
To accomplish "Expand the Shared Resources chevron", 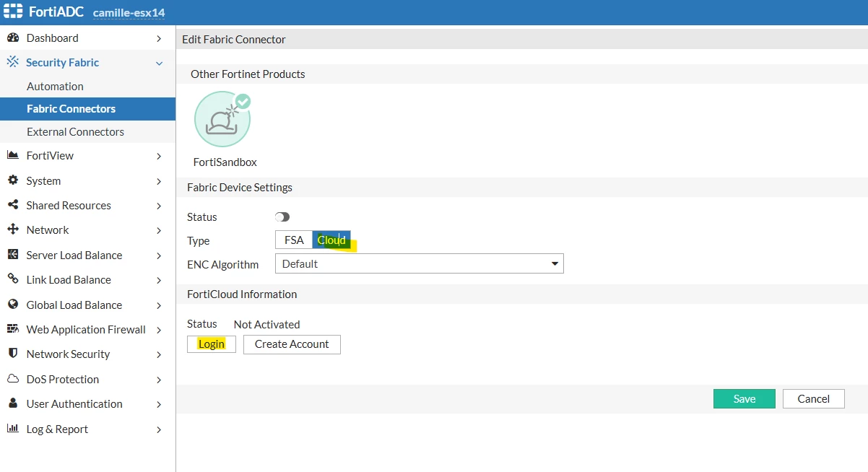I will 159,206.
